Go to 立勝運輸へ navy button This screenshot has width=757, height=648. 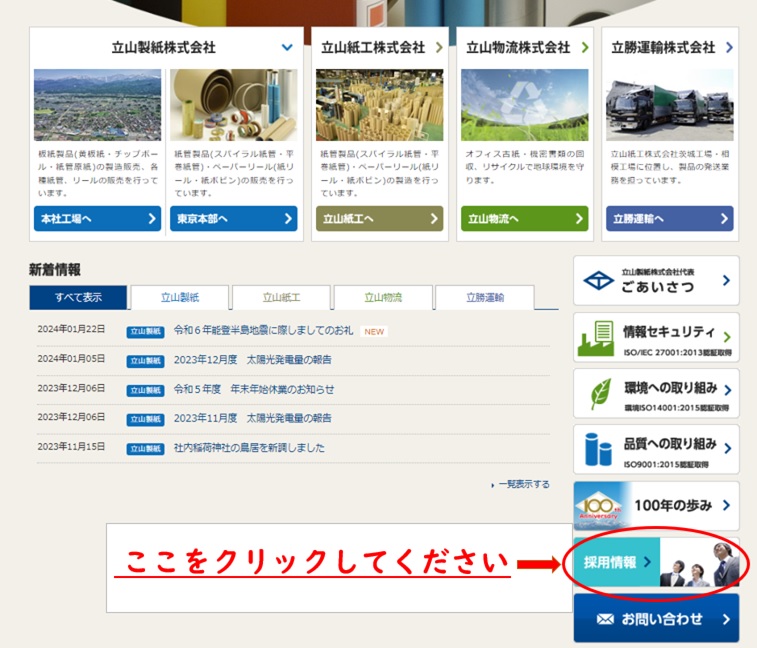pos(670,219)
